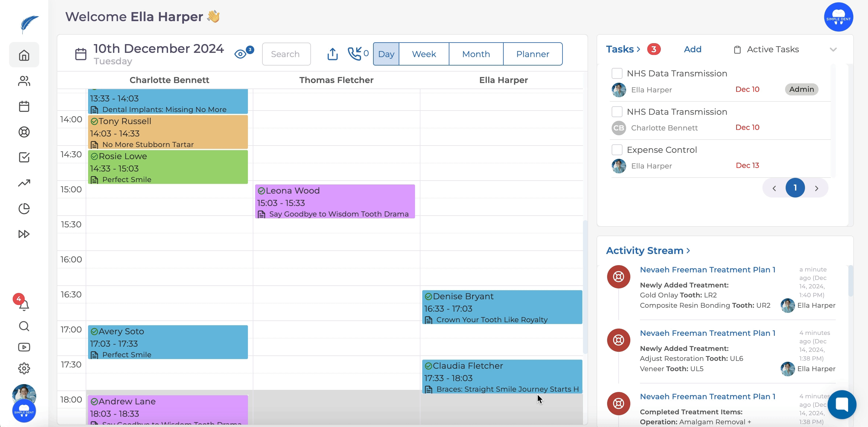Expand the Active Tasks dropdown
This screenshot has width=868, height=427.
click(833, 50)
